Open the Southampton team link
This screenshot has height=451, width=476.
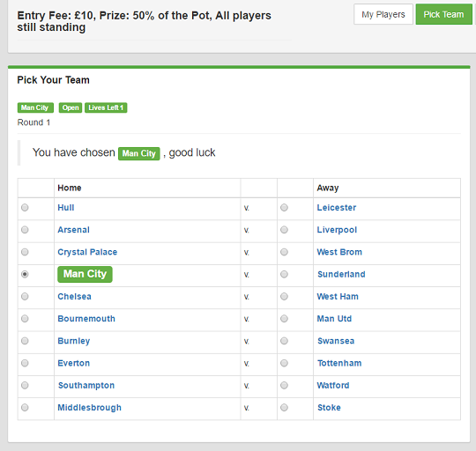[x=86, y=386]
